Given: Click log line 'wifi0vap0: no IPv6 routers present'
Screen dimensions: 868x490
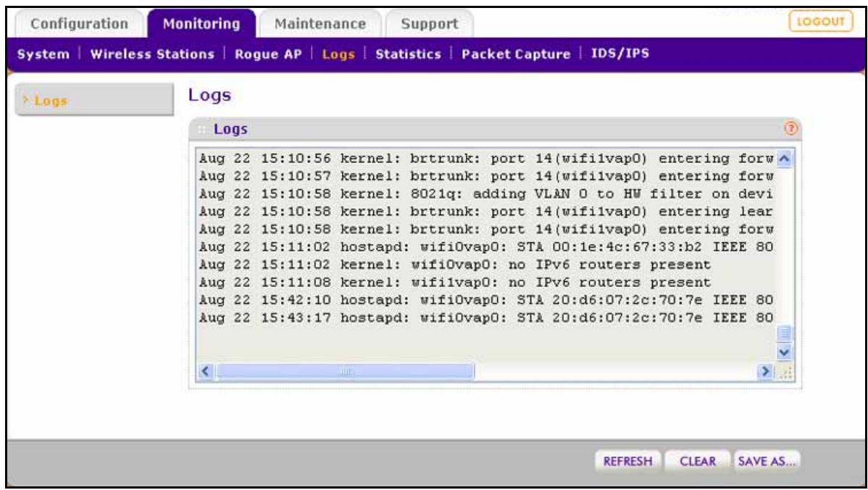Looking at the screenshot, I should click(455, 265).
